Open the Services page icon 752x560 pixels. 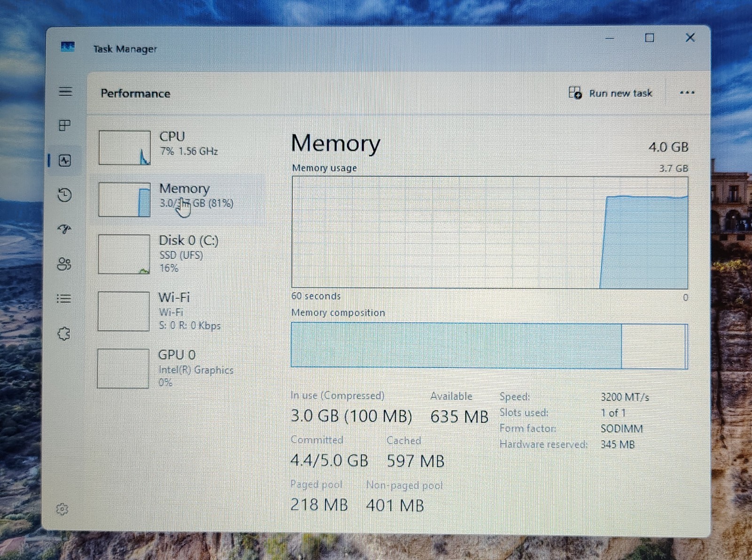pyautogui.click(x=64, y=334)
